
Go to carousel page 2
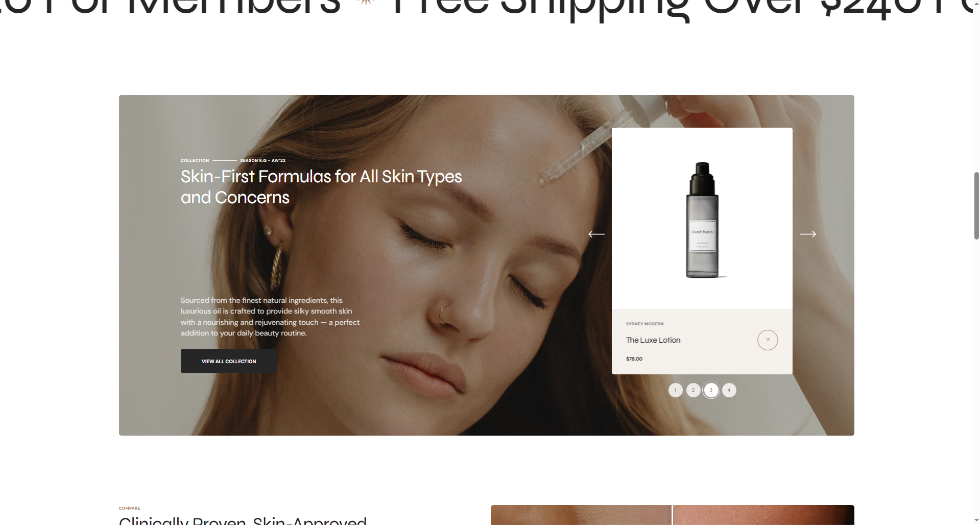point(693,390)
